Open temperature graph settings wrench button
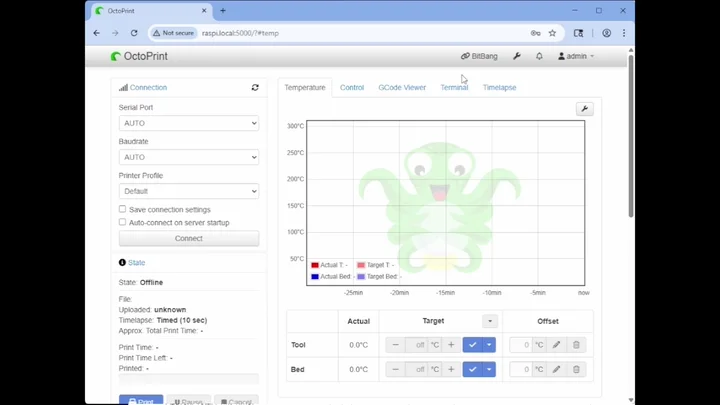The width and height of the screenshot is (720, 405). (x=585, y=109)
